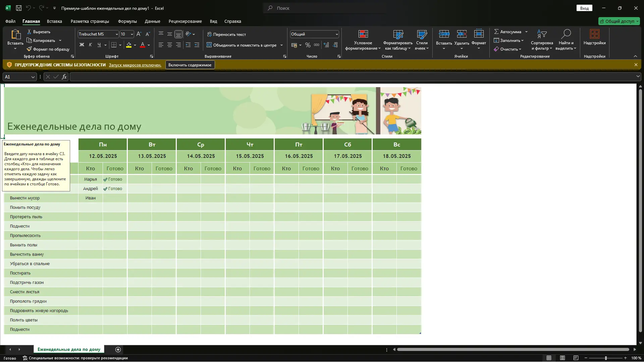Open the Name Box A1 dropdown arrow
The image size is (644, 362).
pyautogui.click(x=33, y=77)
